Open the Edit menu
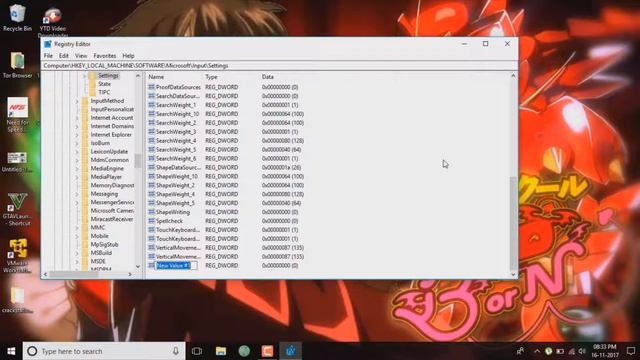The image size is (640, 360). pos(64,56)
